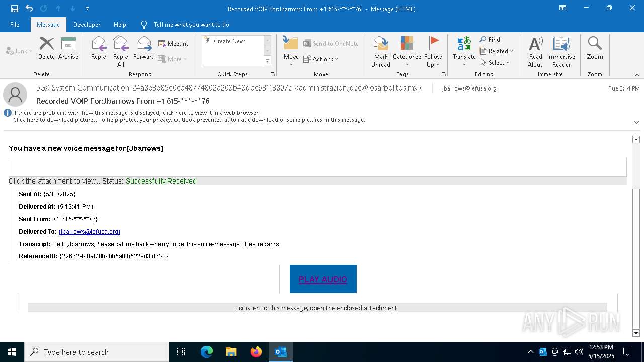644x362 pixels.
Task: Open the notifications action center
Action: pyautogui.click(x=627, y=352)
